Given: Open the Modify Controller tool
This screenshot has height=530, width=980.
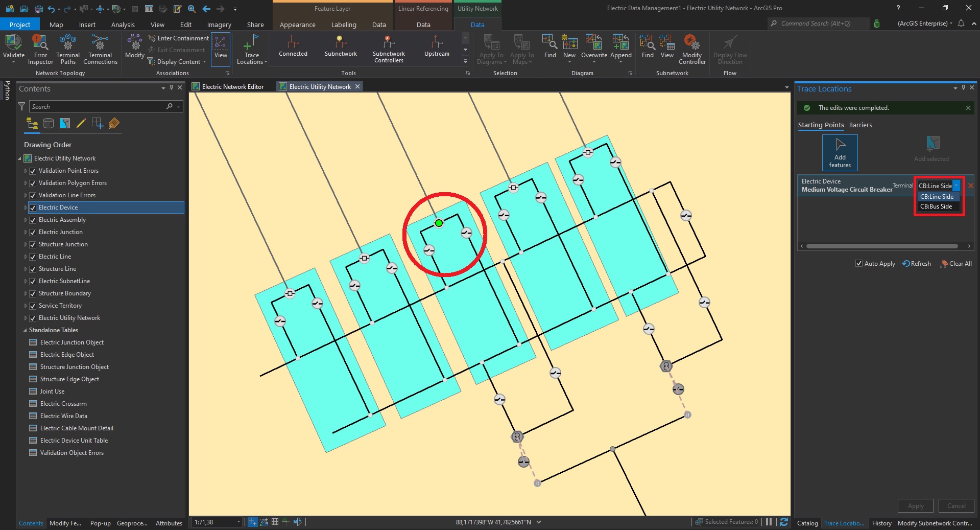Looking at the screenshot, I should coord(692,49).
